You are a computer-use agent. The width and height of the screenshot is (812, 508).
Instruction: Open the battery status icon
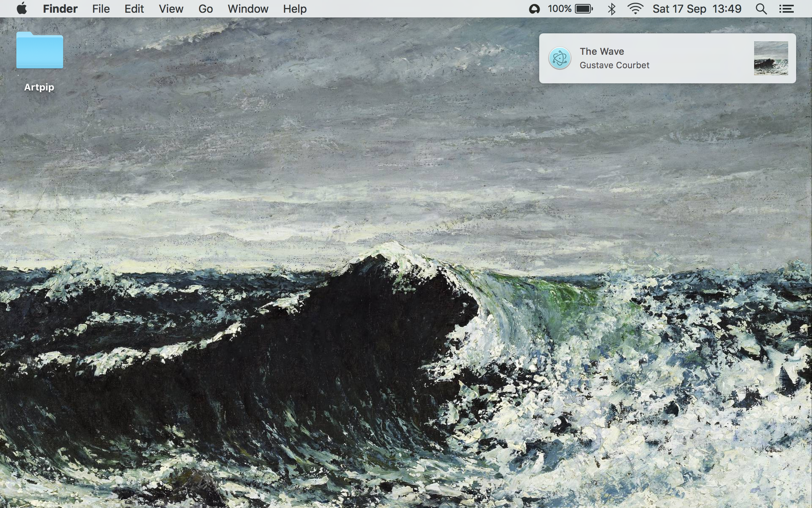583,9
